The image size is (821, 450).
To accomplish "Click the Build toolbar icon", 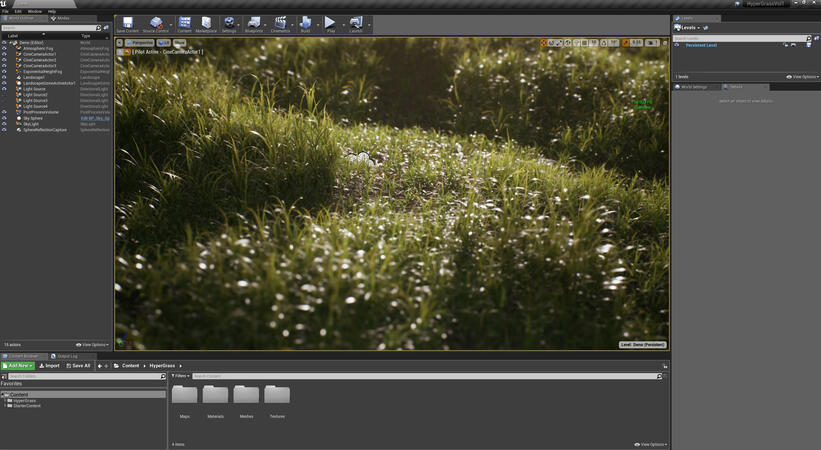I will [x=305, y=24].
